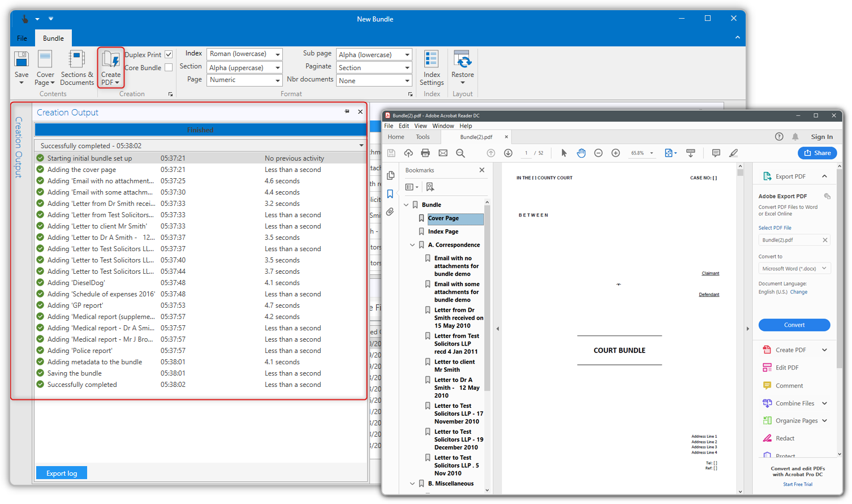Click the Restore layout icon
Image resolution: width=852 pixels, height=504 pixels.
pos(462,61)
